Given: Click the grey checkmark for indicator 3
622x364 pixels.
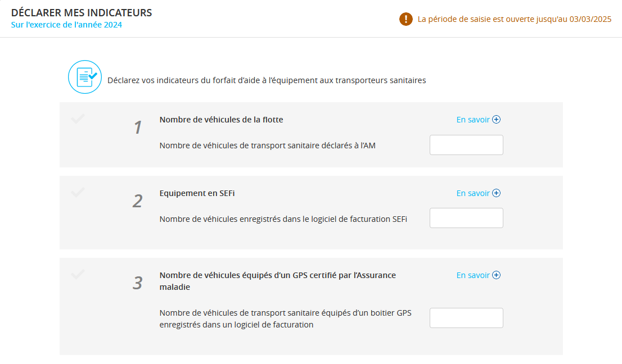Looking at the screenshot, I should click(78, 274).
